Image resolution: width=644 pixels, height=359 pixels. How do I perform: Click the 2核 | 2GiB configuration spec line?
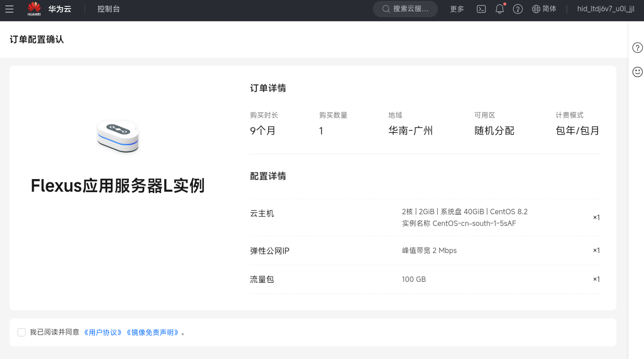(x=465, y=212)
